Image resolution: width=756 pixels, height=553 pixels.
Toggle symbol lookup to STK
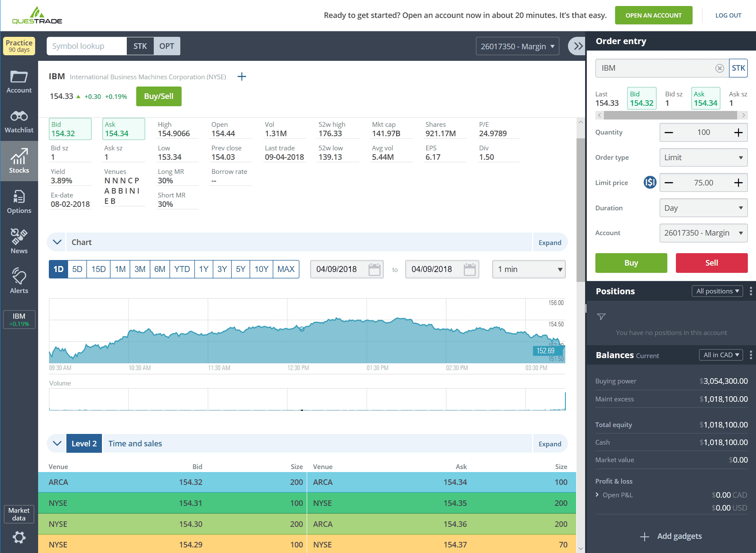(x=140, y=46)
